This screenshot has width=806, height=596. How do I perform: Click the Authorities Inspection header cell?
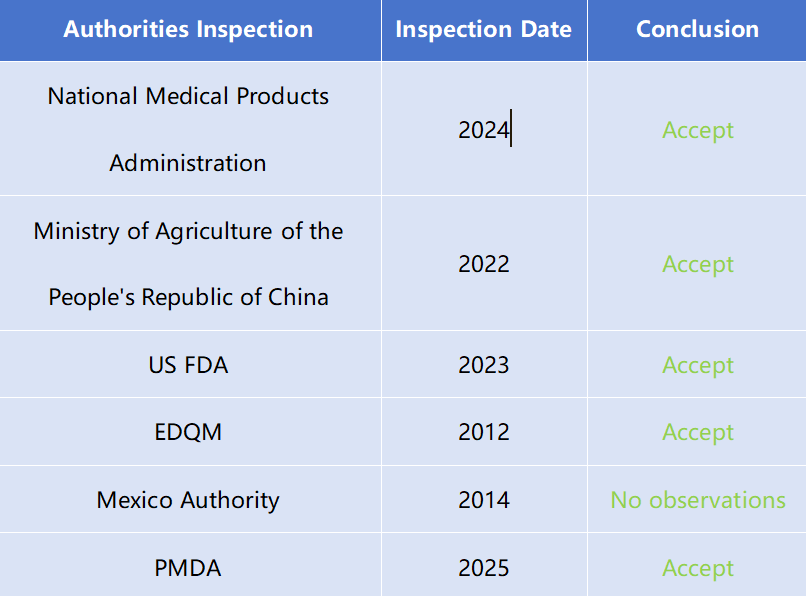190,30
